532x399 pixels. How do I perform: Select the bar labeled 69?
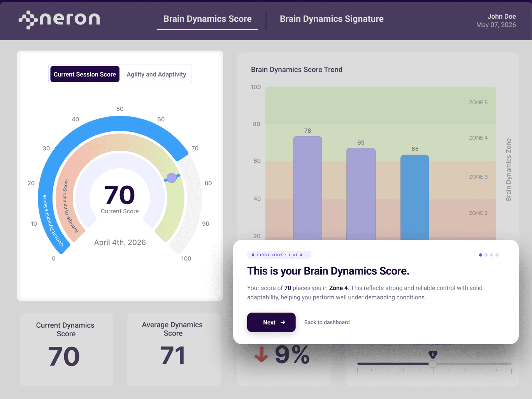pos(361,194)
